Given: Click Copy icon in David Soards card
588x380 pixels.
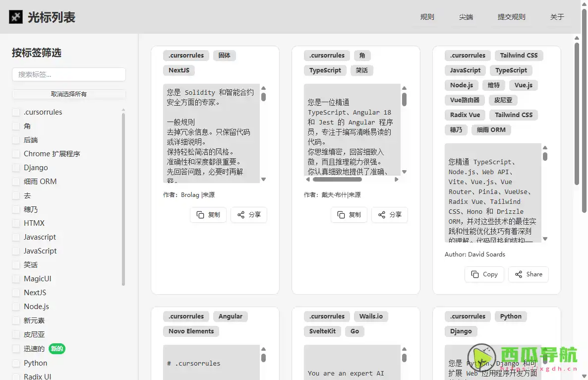Looking at the screenshot, I should coord(475,274).
